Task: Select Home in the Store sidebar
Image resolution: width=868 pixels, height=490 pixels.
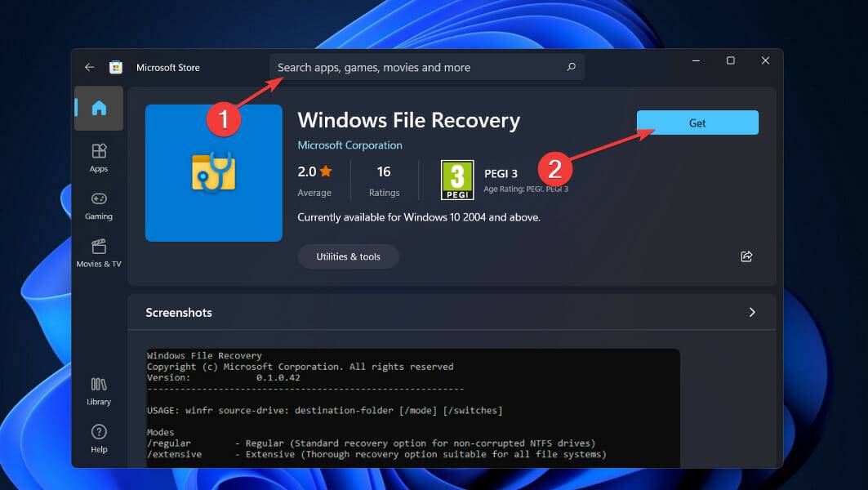Action: (x=98, y=108)
